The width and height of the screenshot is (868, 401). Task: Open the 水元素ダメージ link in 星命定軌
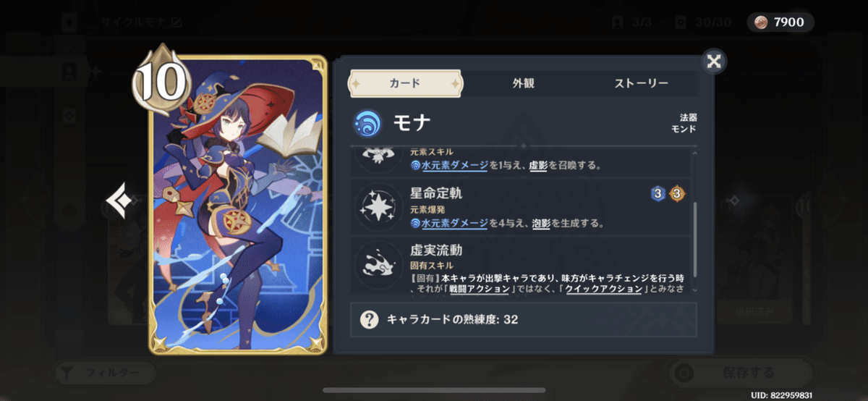(455, 224)
